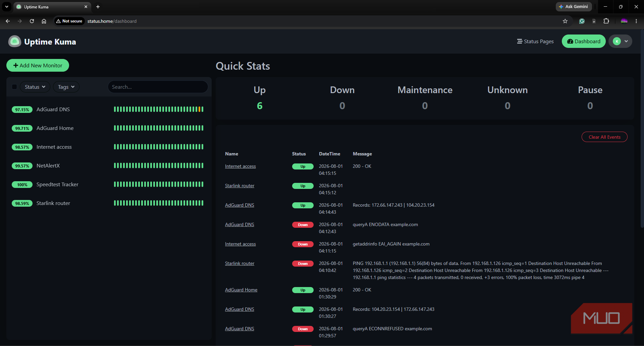Reload the page with the refresh icon

(x=32, y=21)
